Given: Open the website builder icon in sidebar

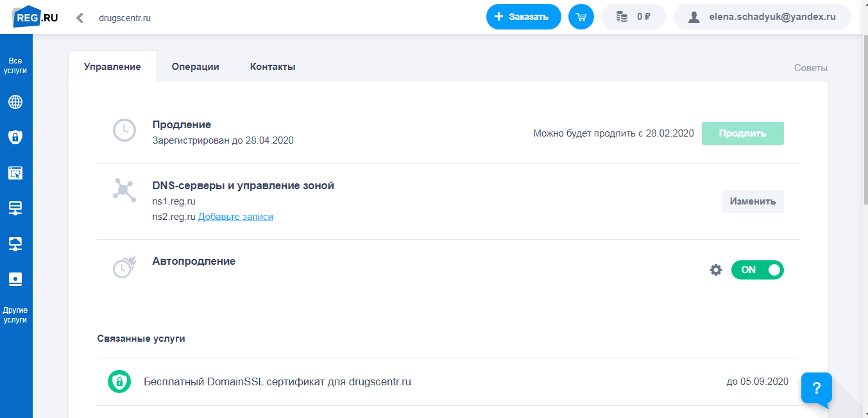Looking at the screenshot, I should (x=15, y=172).
